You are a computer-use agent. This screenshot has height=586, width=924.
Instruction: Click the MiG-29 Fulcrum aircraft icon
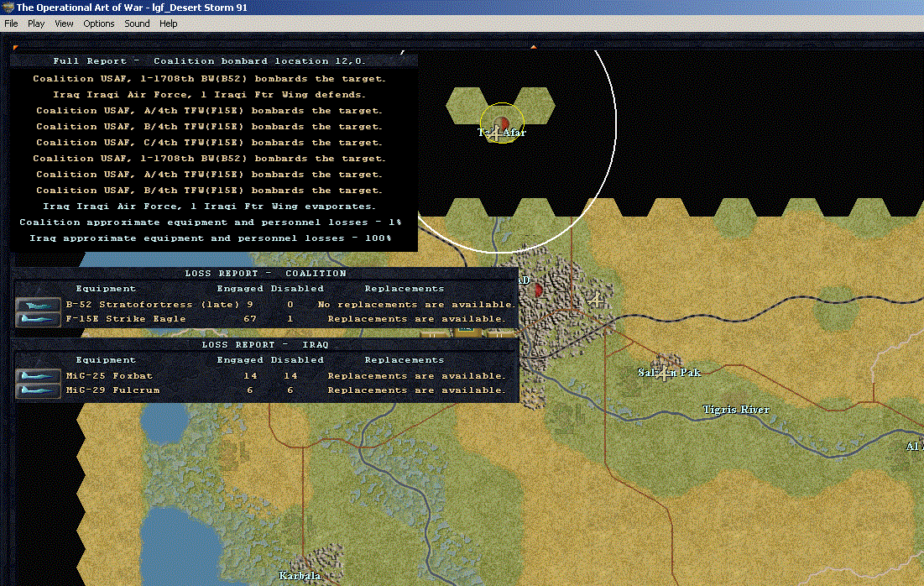(39, 390)
